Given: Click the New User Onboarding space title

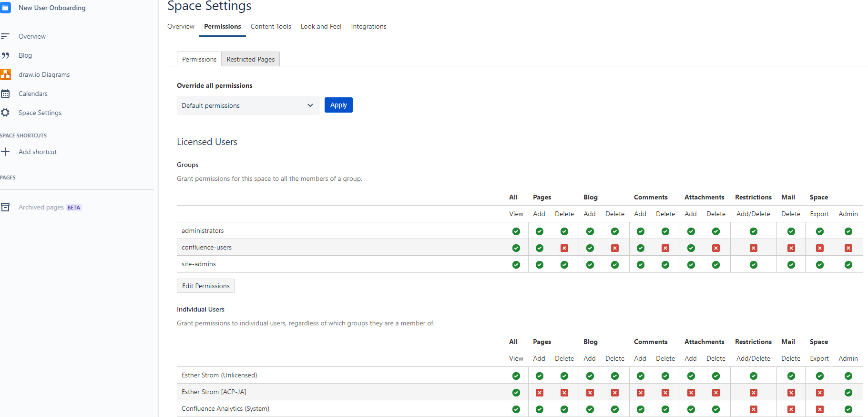Looking at the screenshot, I should pyautogui.click(x=52, y=8).
